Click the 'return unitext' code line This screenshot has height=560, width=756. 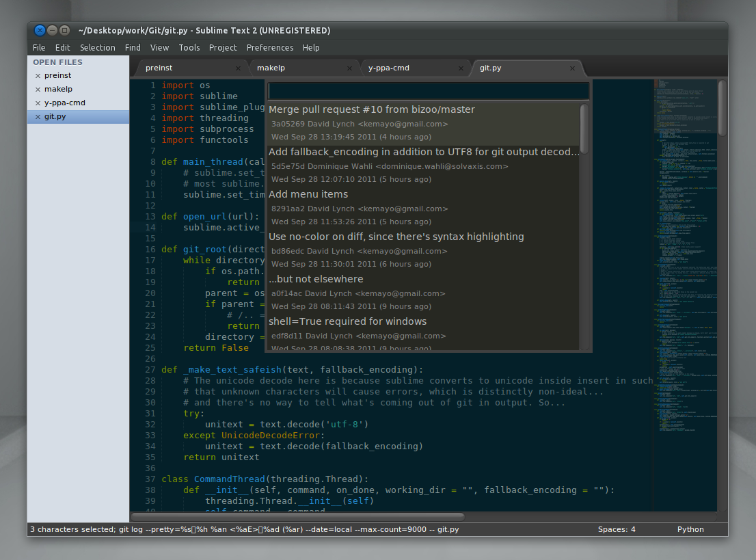coord(221,457)
